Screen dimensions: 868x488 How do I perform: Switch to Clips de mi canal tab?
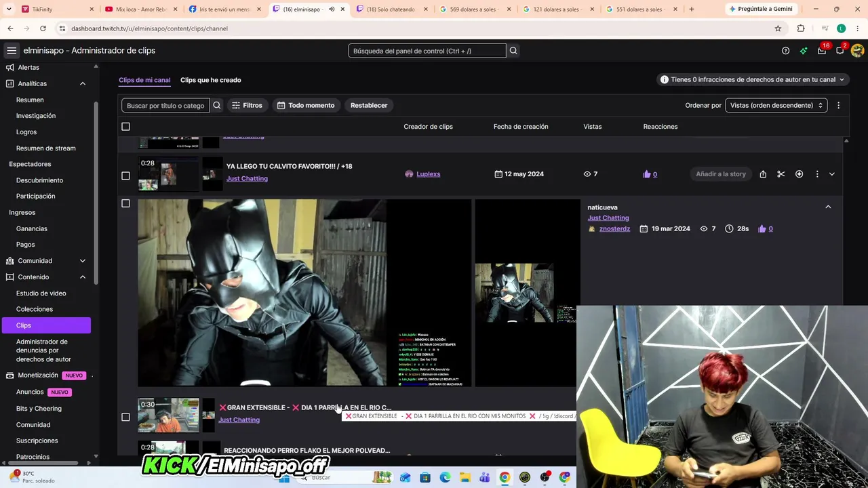144,80
